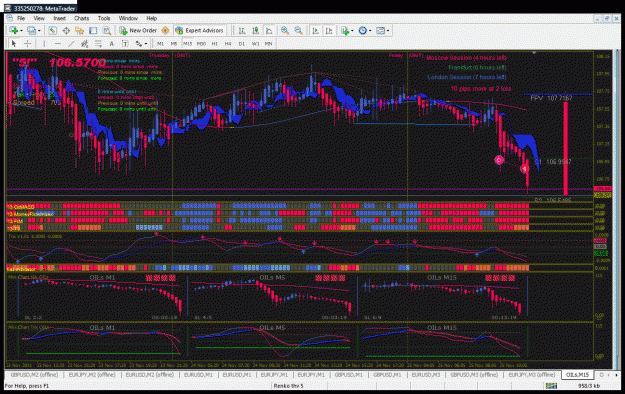Open the Data Window crosshair icon
Screen dimensions: 625x394
tap(66, 30)
